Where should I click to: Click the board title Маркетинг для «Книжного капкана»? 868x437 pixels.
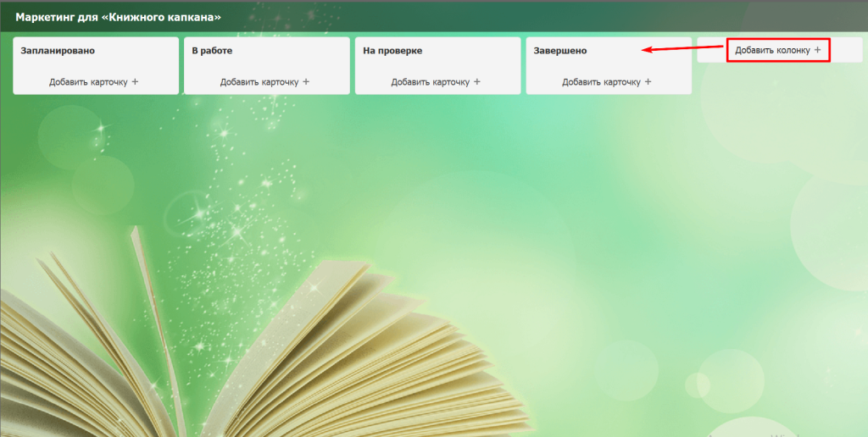click(119, 17)
